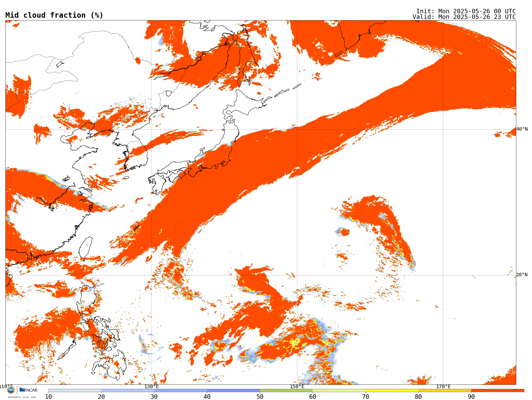Image resolution: width=532 pixels, height=400 pixels.
Task: Click the 170°E longitude label
Action: [x=443, y=386]
